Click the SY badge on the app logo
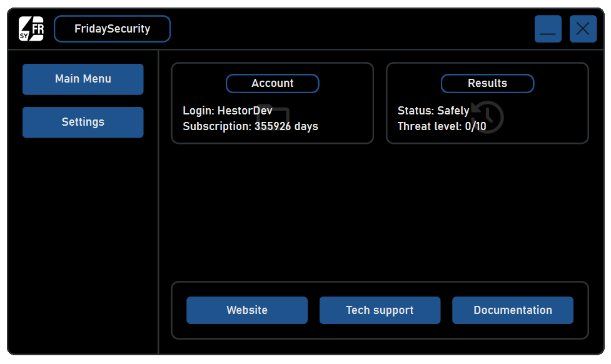The height and width of the screenshot is (364, 611). pos(25,35)
